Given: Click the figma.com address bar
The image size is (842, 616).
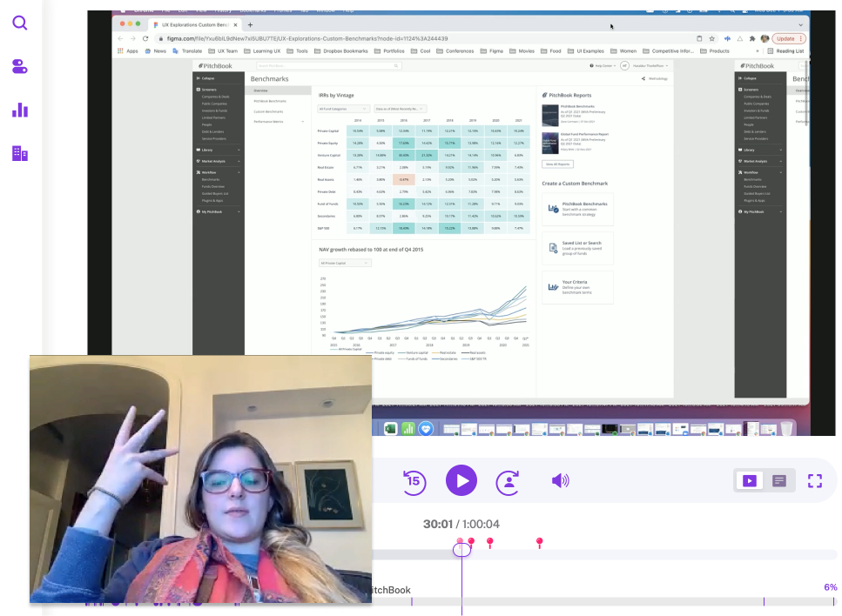Looking at the screenshot, I should [424, 38].
